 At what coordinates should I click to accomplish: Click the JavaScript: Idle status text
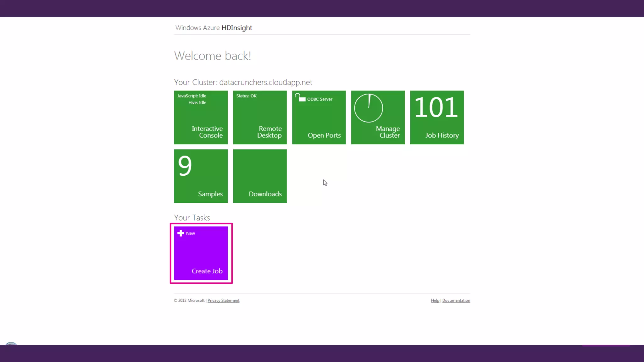point(192,96)
